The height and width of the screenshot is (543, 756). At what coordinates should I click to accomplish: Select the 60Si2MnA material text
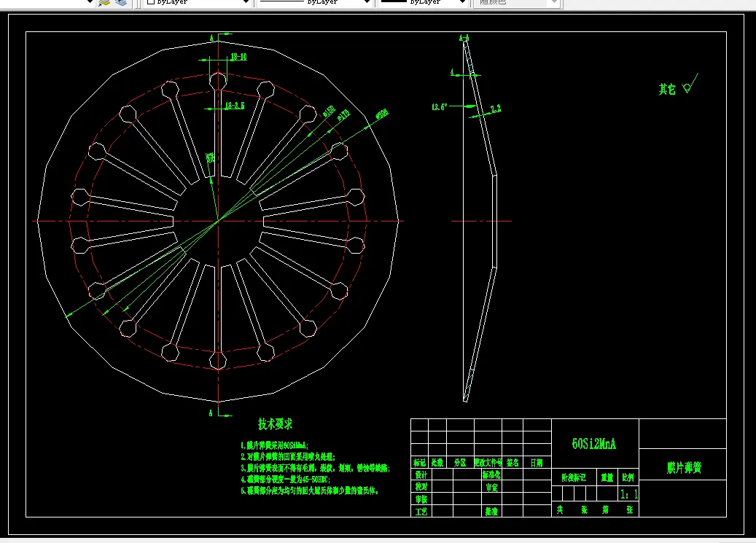tap(594, 444)
